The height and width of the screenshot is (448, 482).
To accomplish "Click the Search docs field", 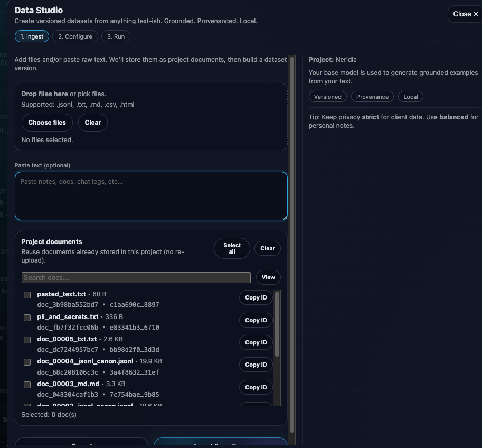I will (136, 277).
